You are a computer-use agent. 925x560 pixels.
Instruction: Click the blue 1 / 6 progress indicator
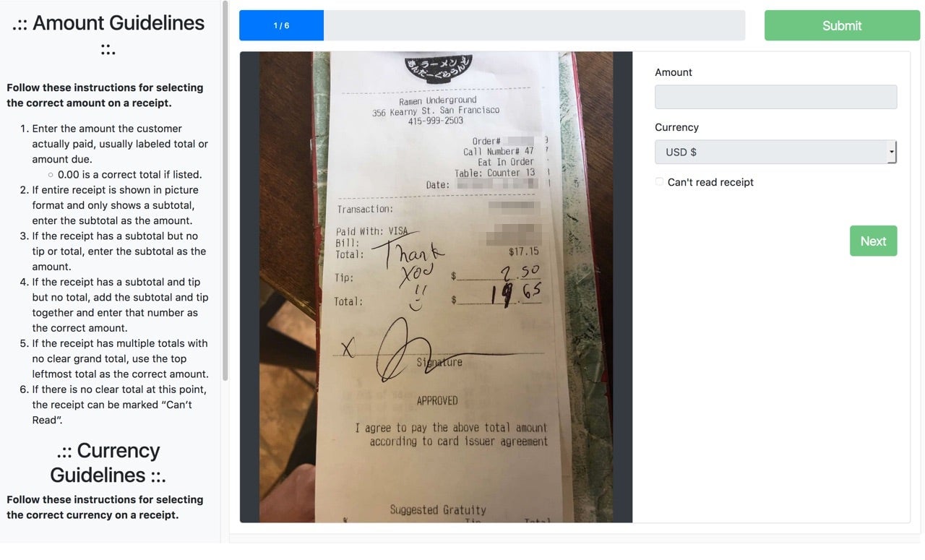(x=281, y=25)
